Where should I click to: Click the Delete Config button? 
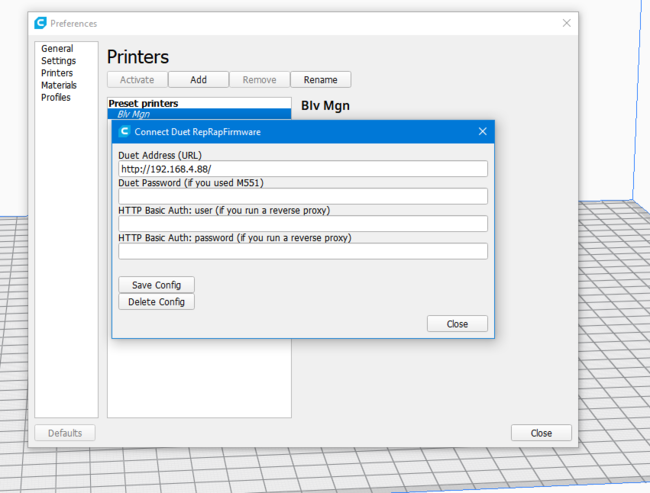tap(156, 302)
